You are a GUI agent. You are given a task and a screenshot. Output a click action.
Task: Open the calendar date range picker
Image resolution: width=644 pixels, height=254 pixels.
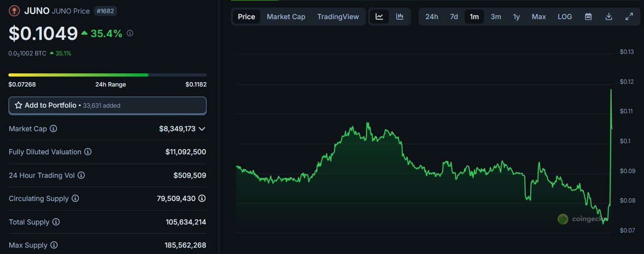pos(588,17)
